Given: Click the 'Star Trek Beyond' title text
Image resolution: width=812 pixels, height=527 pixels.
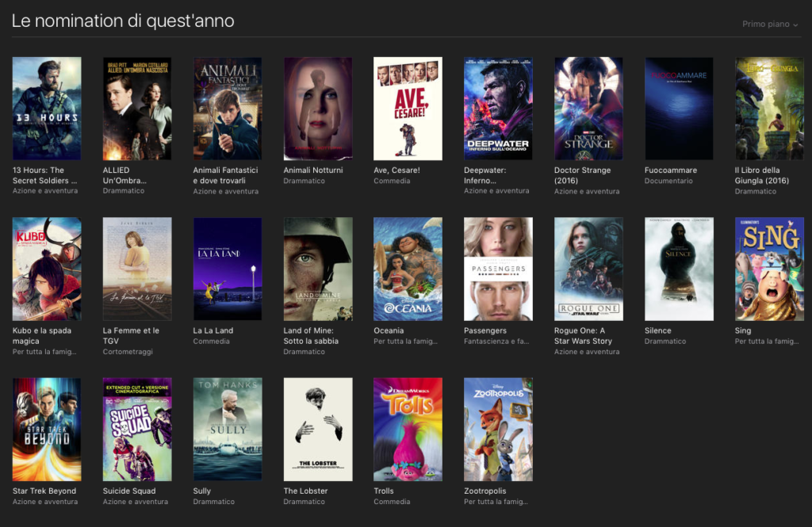Looking at the screenshot, I should click(44, 491).
